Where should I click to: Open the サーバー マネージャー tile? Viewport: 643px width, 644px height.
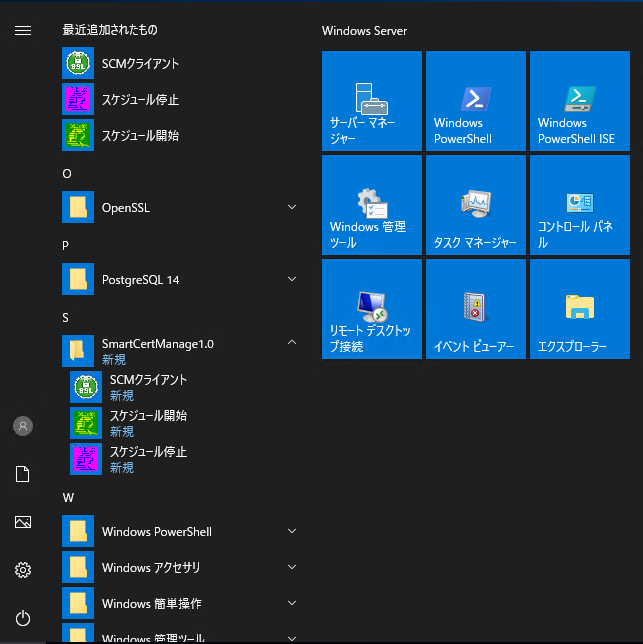372,101
